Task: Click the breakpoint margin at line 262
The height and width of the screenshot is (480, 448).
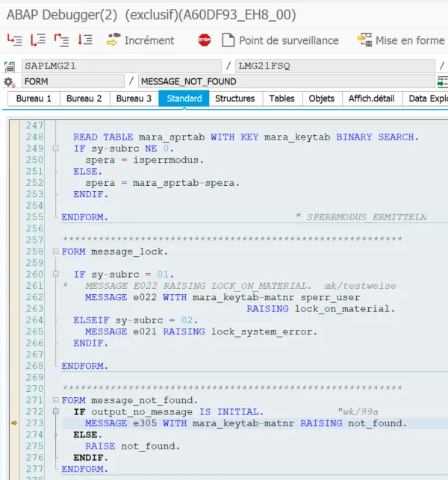Action: point(14,297)
